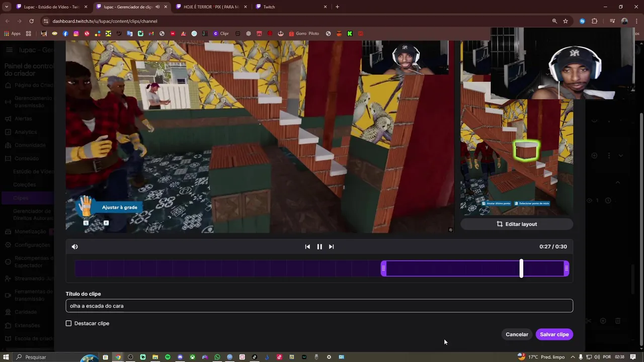Pause the clip playback
Screen dimensions: 644x362
pyautogui.click(x=319, y=246)
